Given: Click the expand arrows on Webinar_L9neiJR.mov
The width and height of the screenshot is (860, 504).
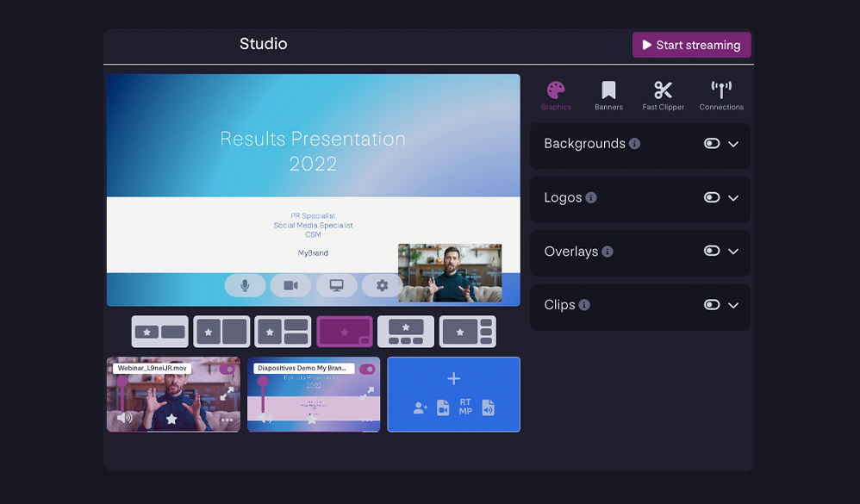Looking at the screenshot, I should [227, 393].
